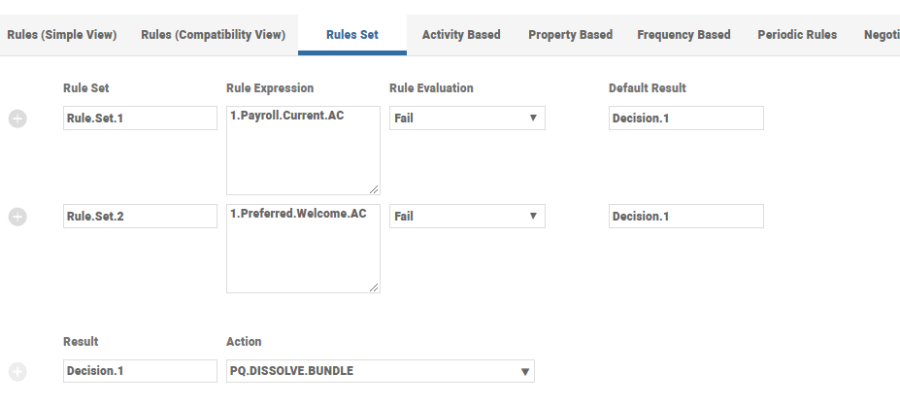900x407 pixels.
Task: Grab resize handle of Preferred.Welcome expression box
Action: pyautogui.click(x=374, y=287)
